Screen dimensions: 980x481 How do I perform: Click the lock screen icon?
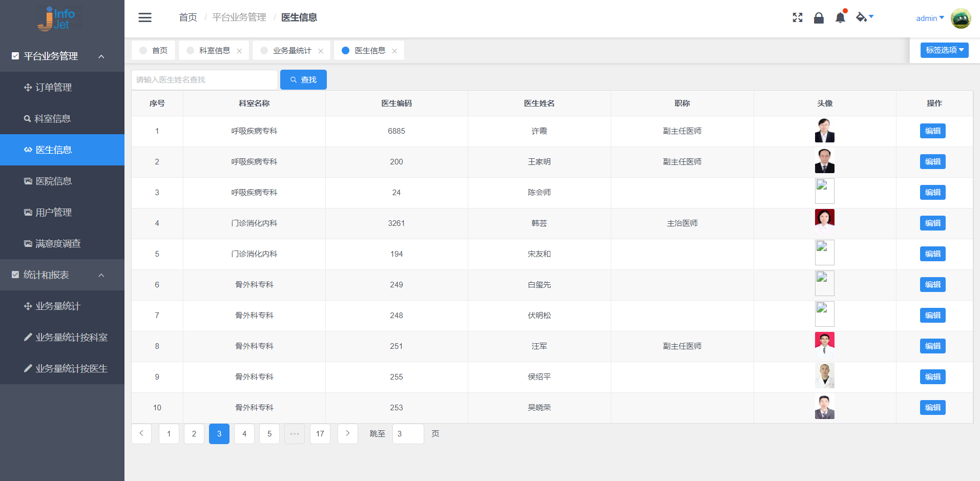pos(819,18)
